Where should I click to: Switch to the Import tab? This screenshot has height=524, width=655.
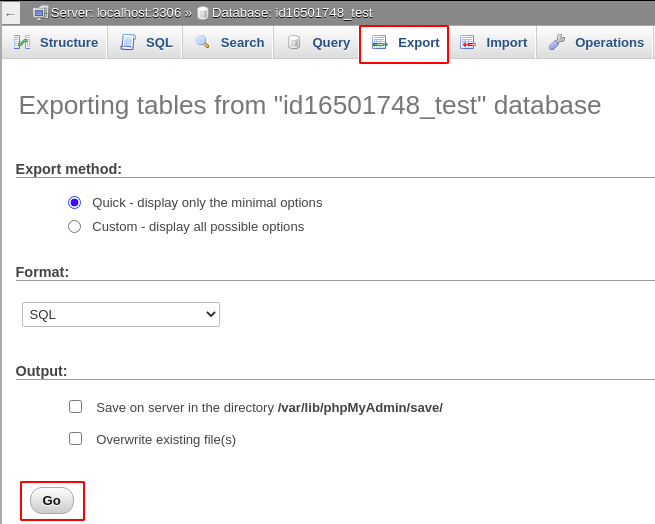click(x=506, y=42)
